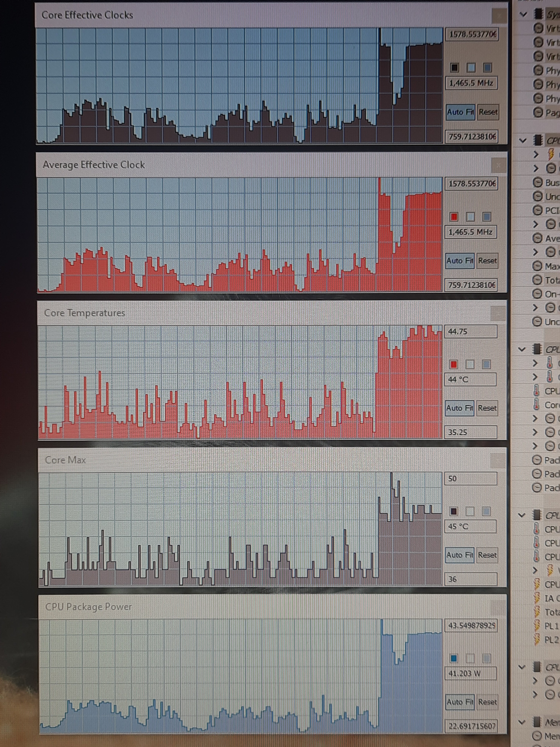Click minimum value field 35.25 in Core Temperatures

[471, 432]
